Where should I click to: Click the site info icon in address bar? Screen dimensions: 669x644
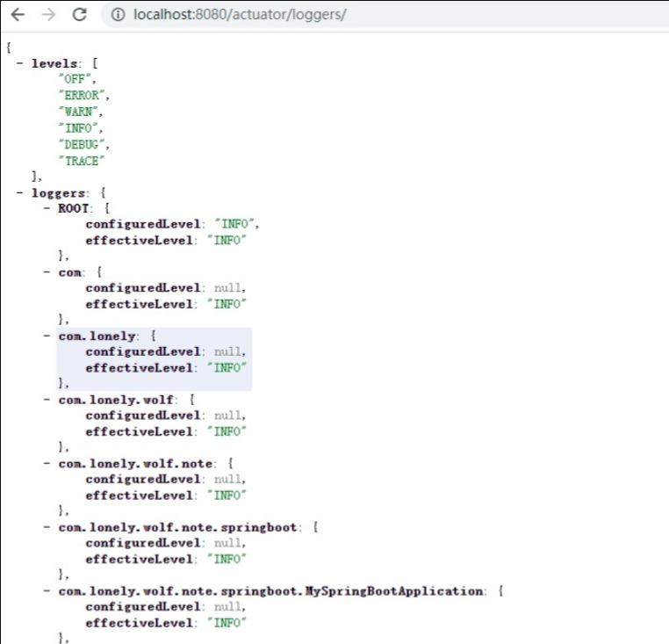pyautogui.click(x=118, y=15)
